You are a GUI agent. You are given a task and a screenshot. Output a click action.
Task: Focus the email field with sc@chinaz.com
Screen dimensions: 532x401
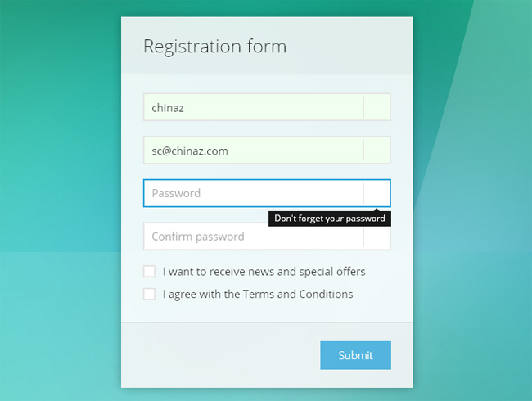click(x=254, y=151)
